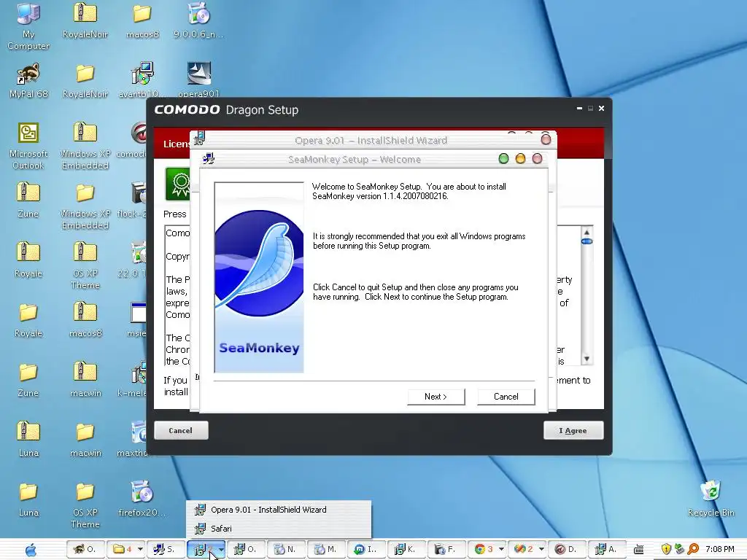Select the macwin plain folder icon
747x560 pixels.
(85, 439)
